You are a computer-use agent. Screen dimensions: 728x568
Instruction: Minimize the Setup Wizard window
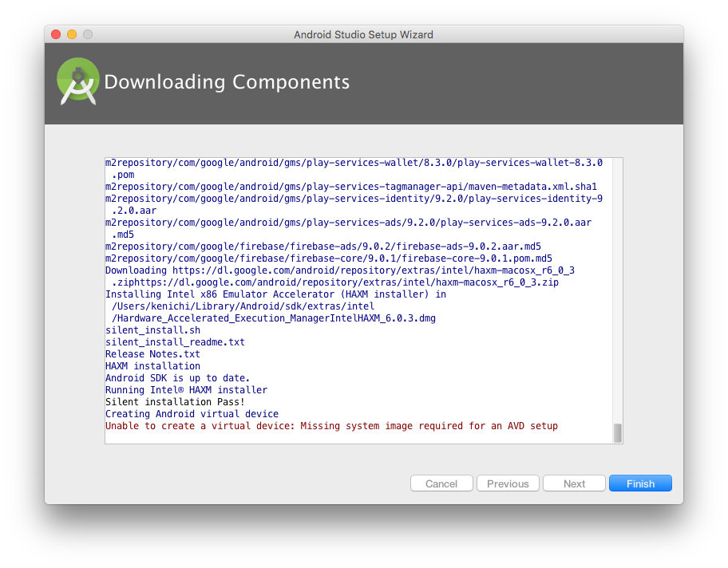click(x=72, y=34)
